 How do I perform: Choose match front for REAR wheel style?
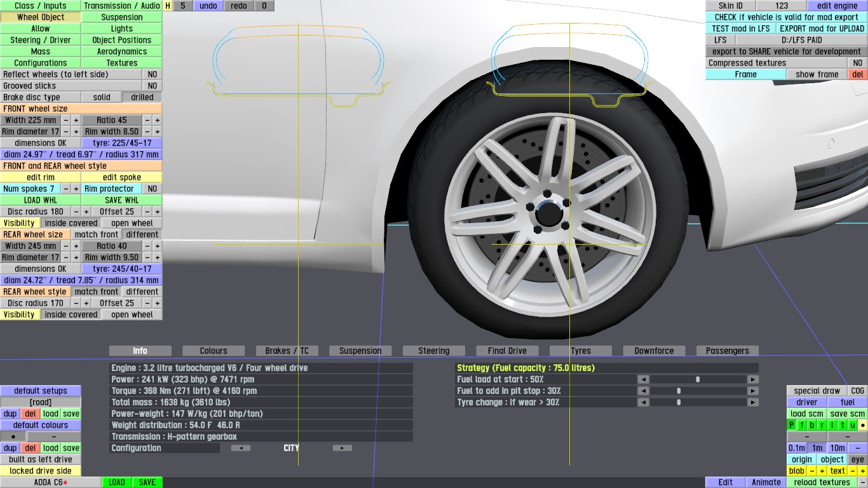click(x=97, y=292)
